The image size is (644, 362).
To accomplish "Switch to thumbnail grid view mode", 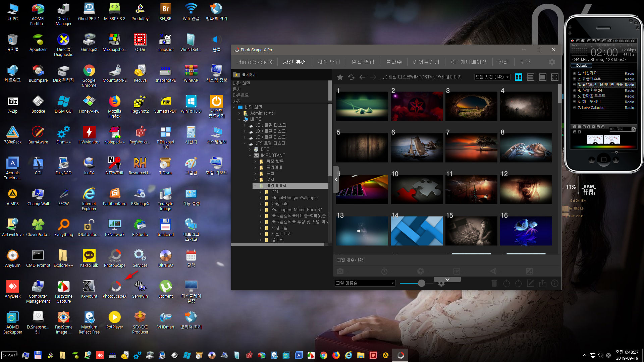I will coord(518,77).
